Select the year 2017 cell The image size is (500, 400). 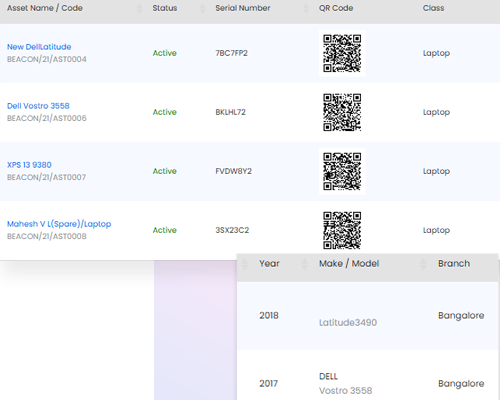click(269, 383)
